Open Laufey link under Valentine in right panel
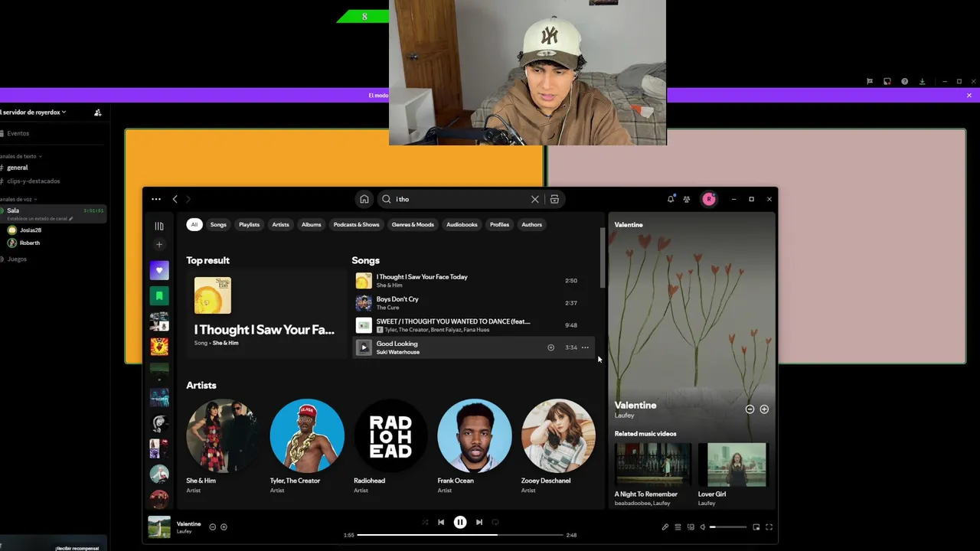The image size is (980, 551). coord(624,416)
